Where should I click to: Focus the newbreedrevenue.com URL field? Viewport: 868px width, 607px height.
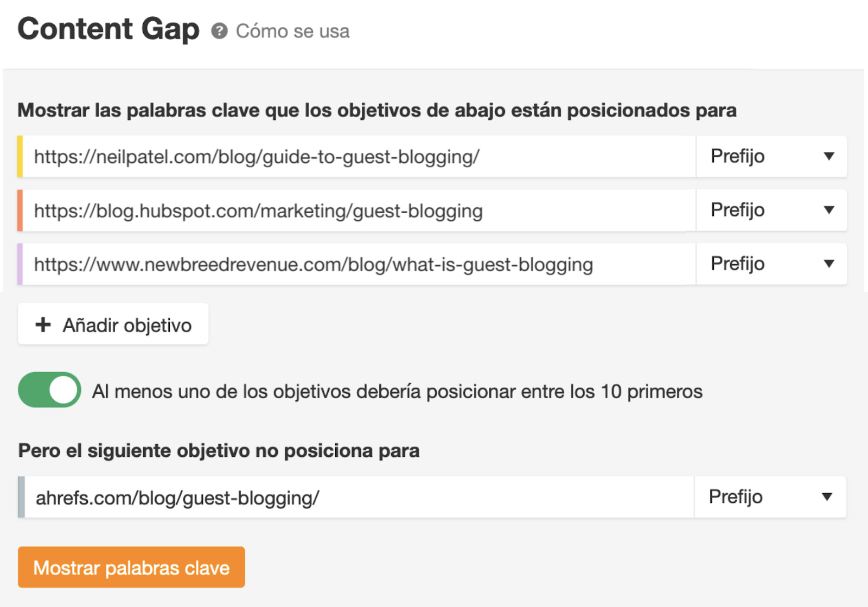[x=358, y=264]
